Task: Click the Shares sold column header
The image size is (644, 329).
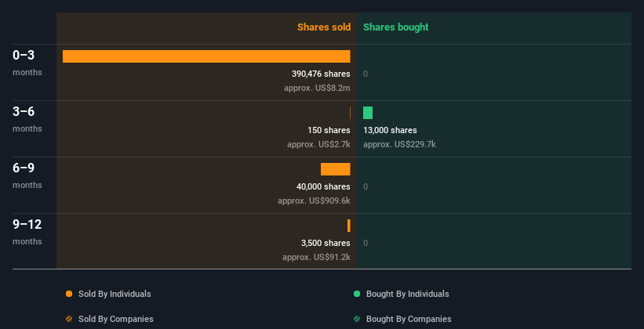Action: pyautogui.click(x=324, y=27)
